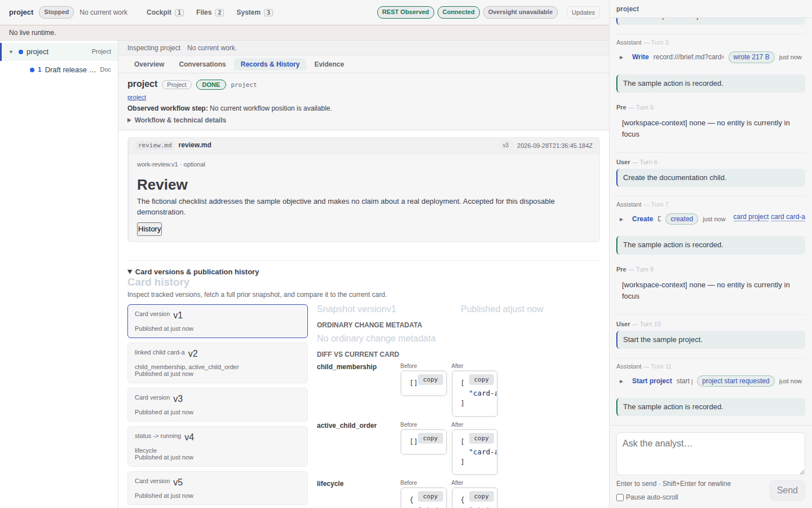Click the 'project start requested' badge

click(x=736, y=381)
